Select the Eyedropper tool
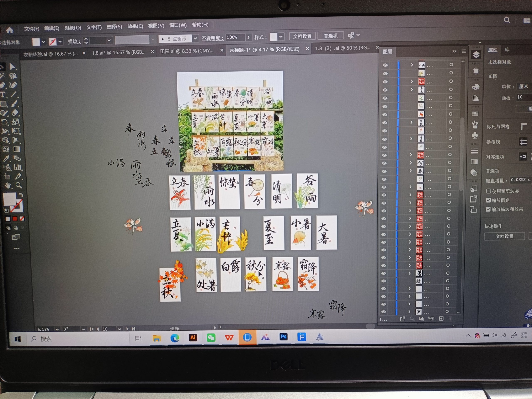This screenshot has width=532, height=399. point(6,158)
